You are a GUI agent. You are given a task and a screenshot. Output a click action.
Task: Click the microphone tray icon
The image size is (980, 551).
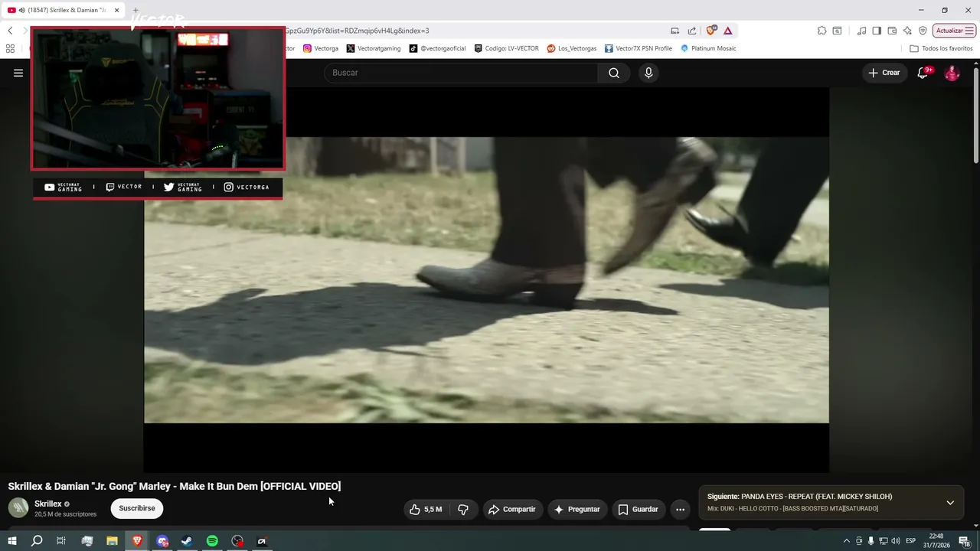(871, 541)
